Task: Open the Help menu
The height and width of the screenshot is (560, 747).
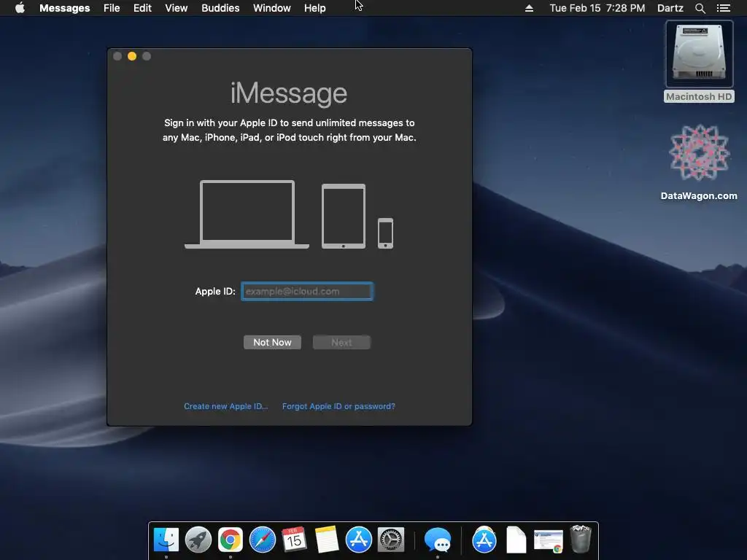Action: [x=315, y=8]
